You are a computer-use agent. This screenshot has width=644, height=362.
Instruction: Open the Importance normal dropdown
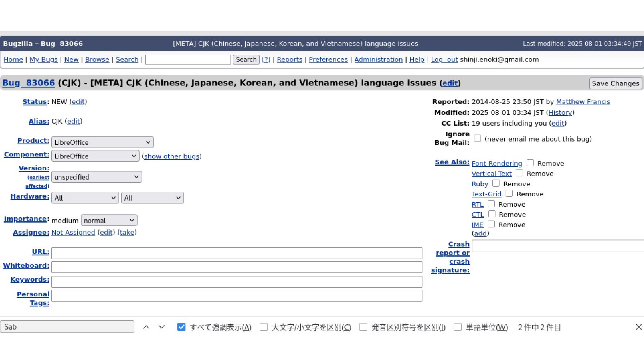pyautogui.click(x=109, y=220)
